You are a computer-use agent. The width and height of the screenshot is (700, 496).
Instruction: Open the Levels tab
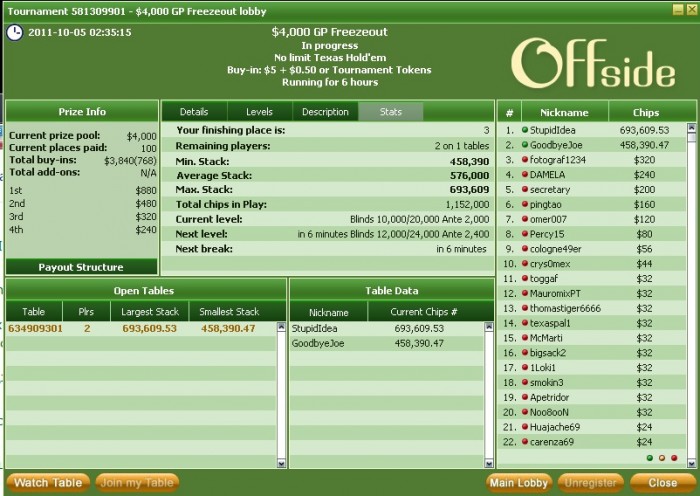click(x=259, y=112)
